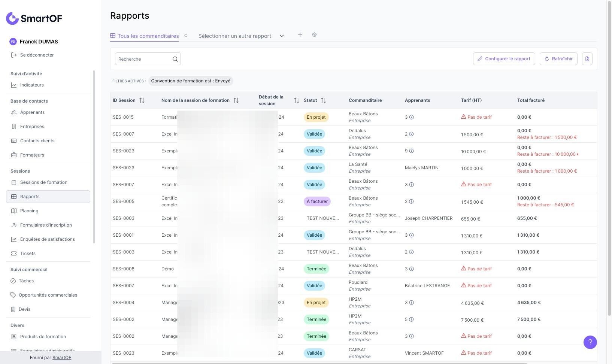Open report settings gear icon
The image size is (612, 364).
coord(314,35)
